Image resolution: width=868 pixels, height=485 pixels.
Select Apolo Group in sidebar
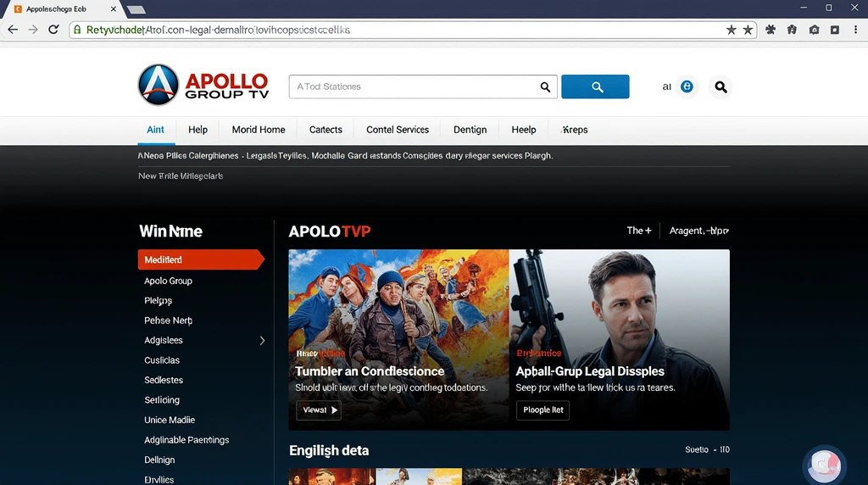point(169,281)
